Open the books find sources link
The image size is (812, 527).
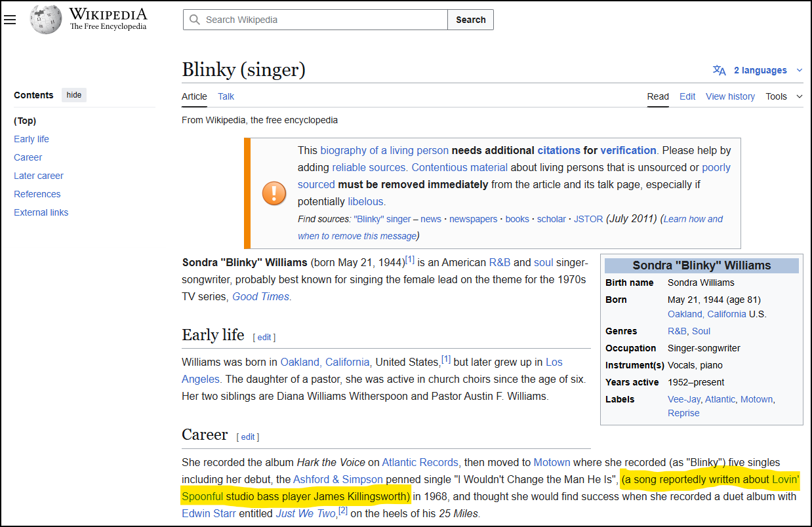click(517, 219)
